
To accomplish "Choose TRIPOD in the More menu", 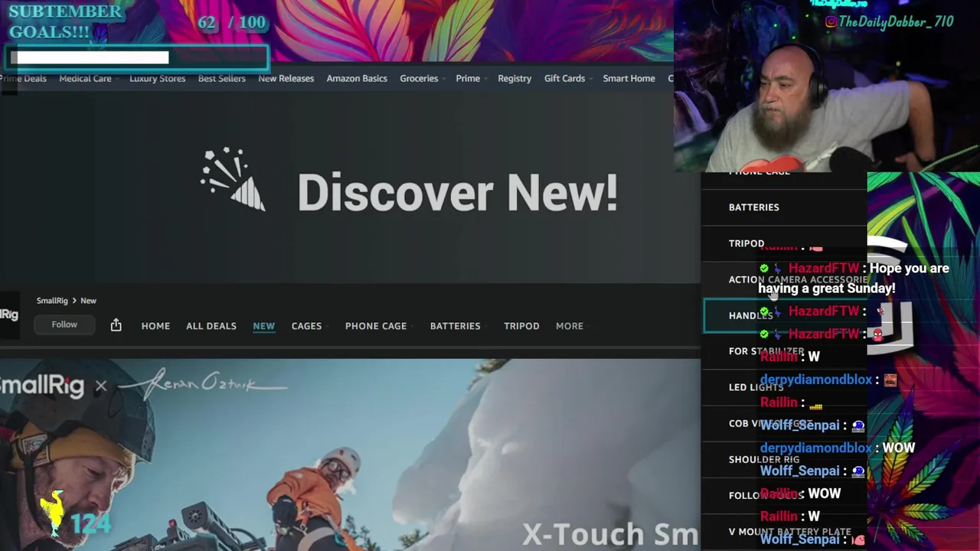I will (784, 243).
